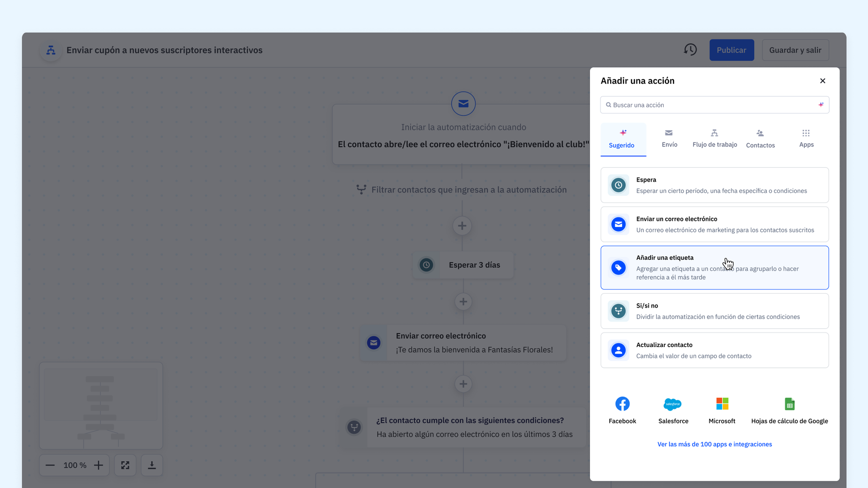This screenshot has height=488, width=868.
Task: Open the Flujo de trabajo tab
Action: point(714,139)
